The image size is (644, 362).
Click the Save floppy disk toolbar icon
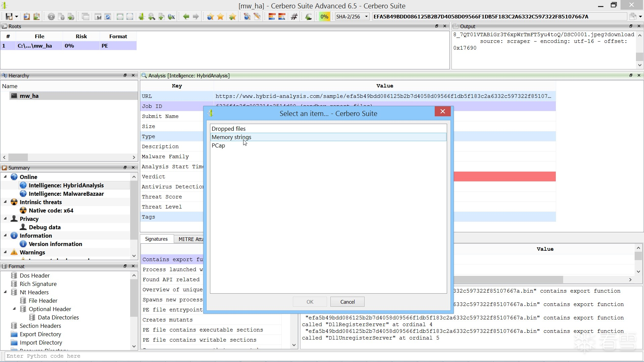pos(9,16)
